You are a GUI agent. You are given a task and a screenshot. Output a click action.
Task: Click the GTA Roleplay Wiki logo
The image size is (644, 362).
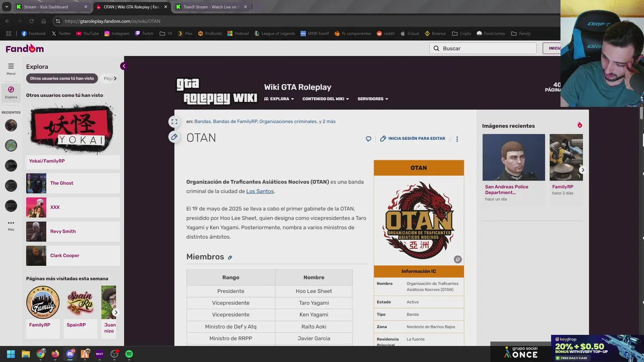[217, 92]
